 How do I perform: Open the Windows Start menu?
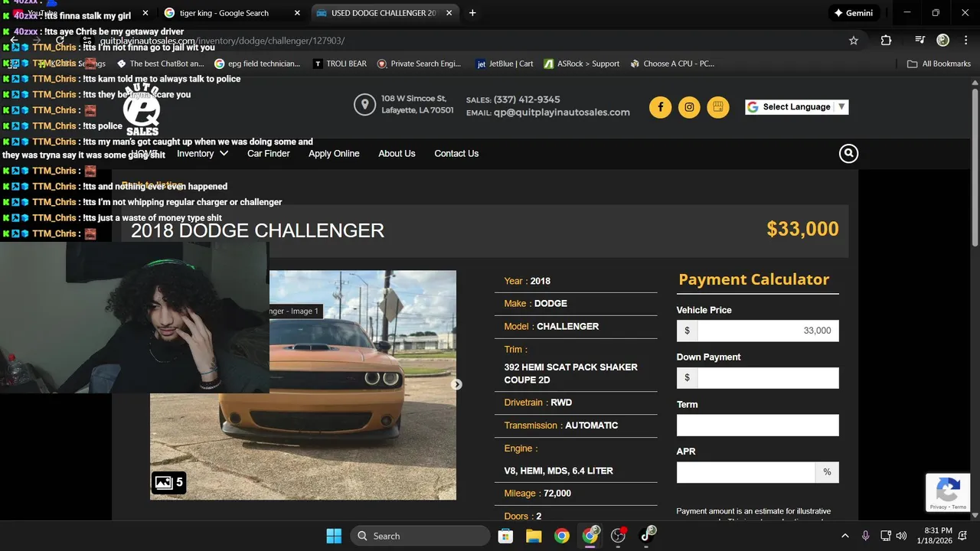334,536
